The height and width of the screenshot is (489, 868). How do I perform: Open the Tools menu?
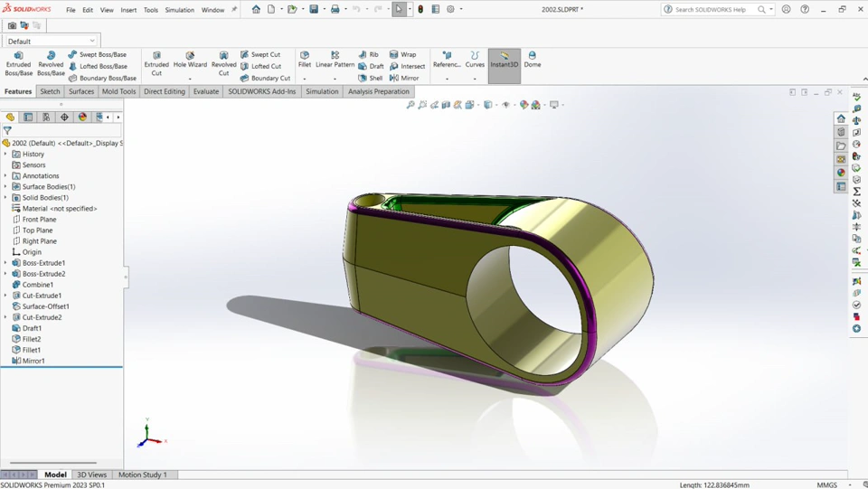[x=151, y=10]
